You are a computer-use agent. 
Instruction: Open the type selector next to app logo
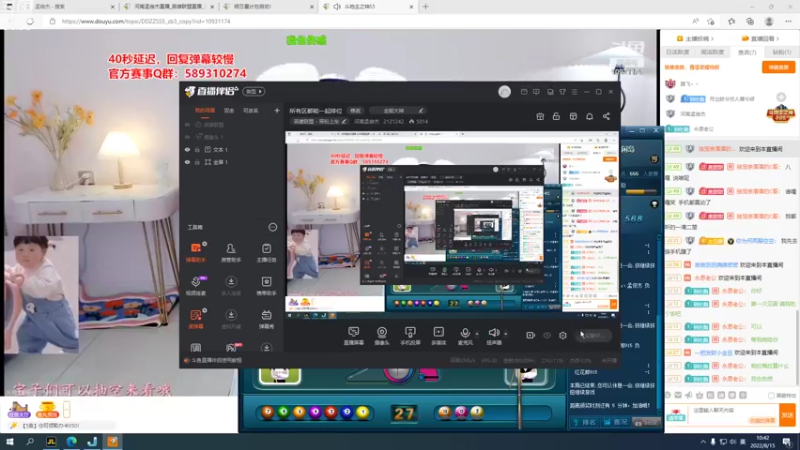254,91
